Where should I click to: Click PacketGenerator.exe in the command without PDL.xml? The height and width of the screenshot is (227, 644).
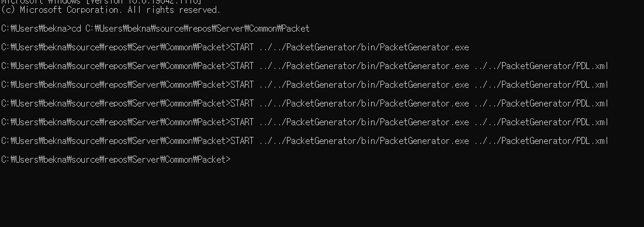(x=424, y=47)
